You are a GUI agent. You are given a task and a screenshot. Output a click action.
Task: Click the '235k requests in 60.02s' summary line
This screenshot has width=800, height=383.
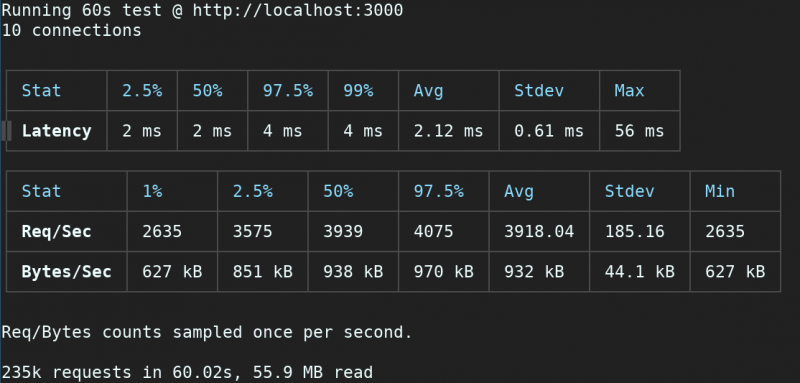187,372
